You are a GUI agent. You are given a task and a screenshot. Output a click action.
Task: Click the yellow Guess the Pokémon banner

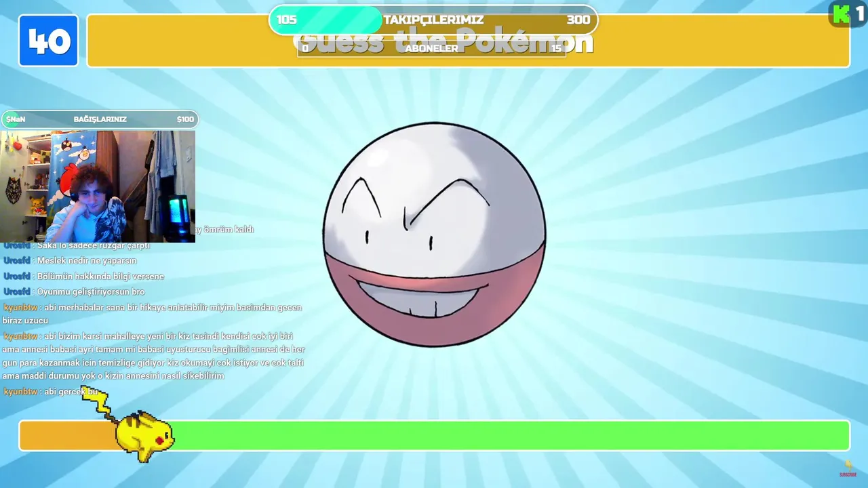click(468, 41)
